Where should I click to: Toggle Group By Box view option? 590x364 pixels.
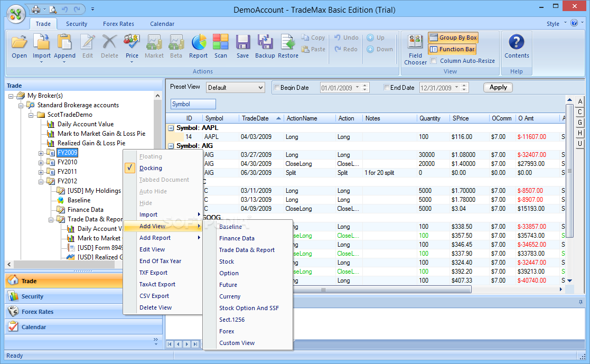click(x=453, y=38)
